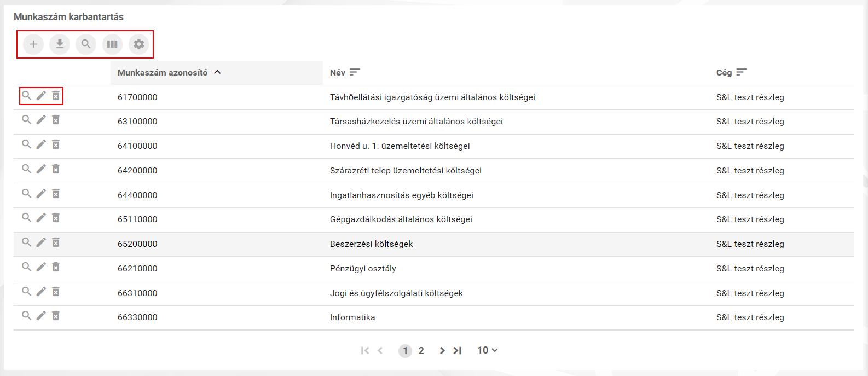Go to page 2

[421, 351]
